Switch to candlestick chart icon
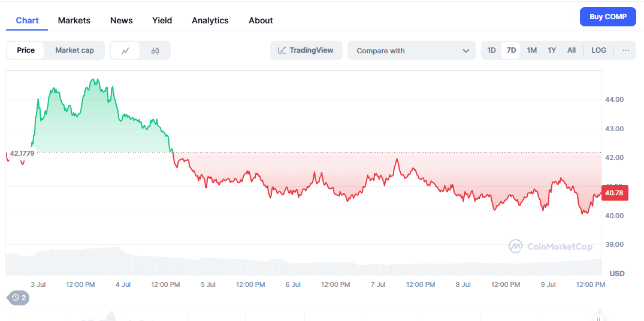644x321 pixels. [155, 51]
